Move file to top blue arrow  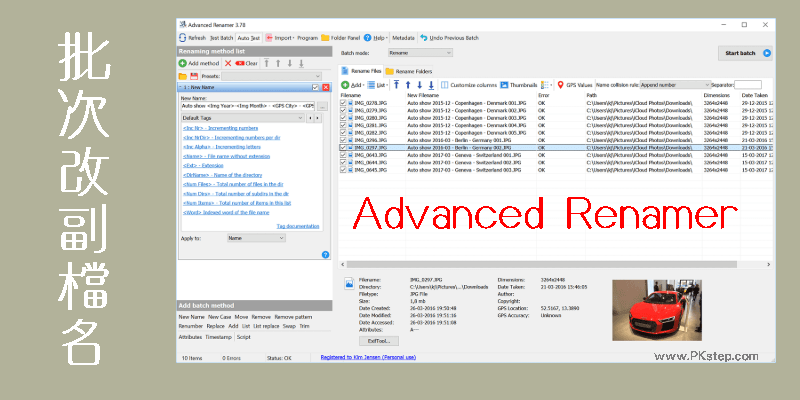(396, 85)
